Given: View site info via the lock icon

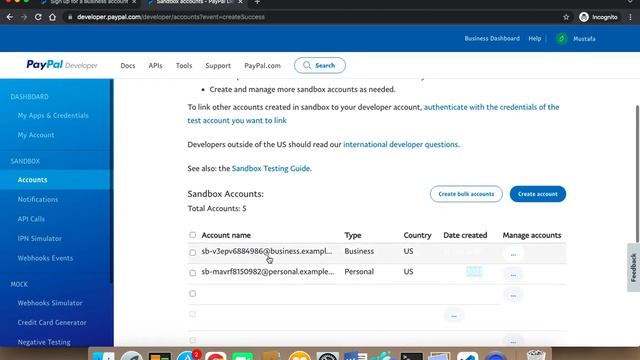Looking at the screenshot, I should [70, 17].
